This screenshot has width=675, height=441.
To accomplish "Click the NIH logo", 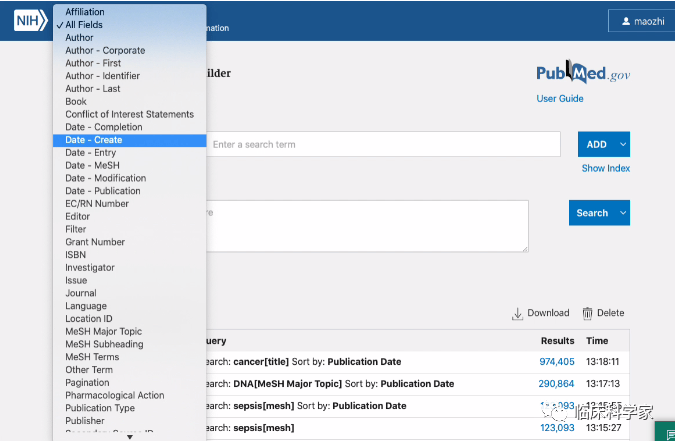I will point(31,21).
